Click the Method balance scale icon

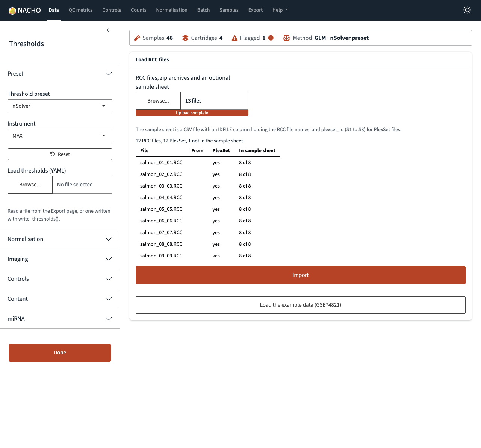coord(286,38)
